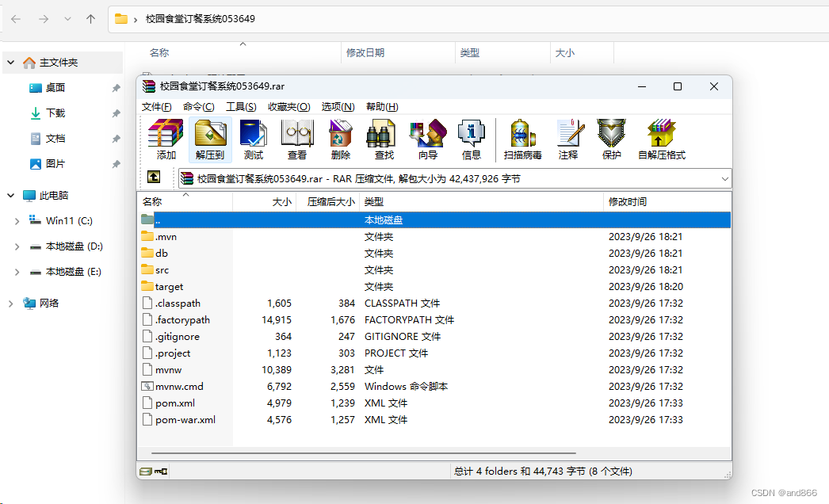829x504 pixels.
Task: Click the key password icon in status bar
Action: click(x=161, y=472)
